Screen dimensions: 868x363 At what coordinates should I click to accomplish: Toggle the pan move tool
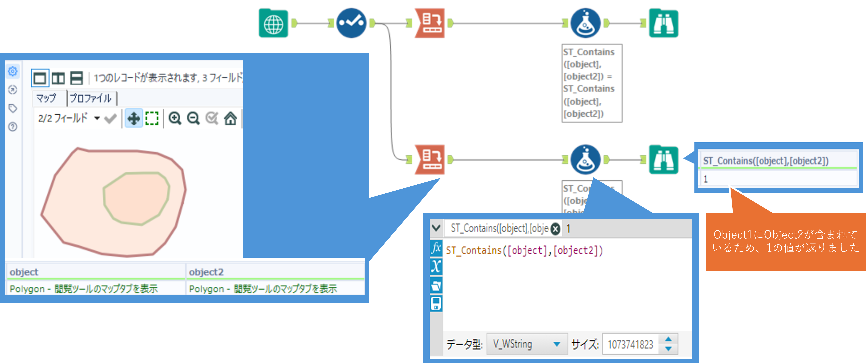coord(134,118)
